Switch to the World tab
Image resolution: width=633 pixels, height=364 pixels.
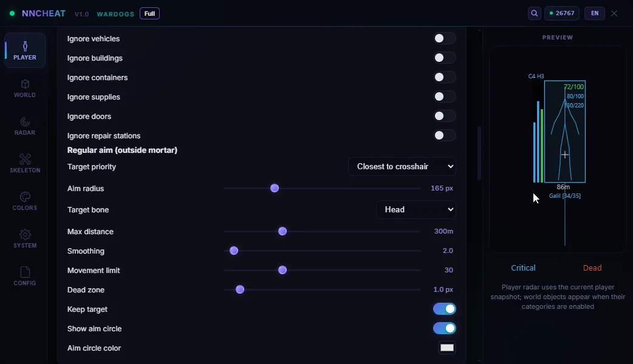pos(25,89)
